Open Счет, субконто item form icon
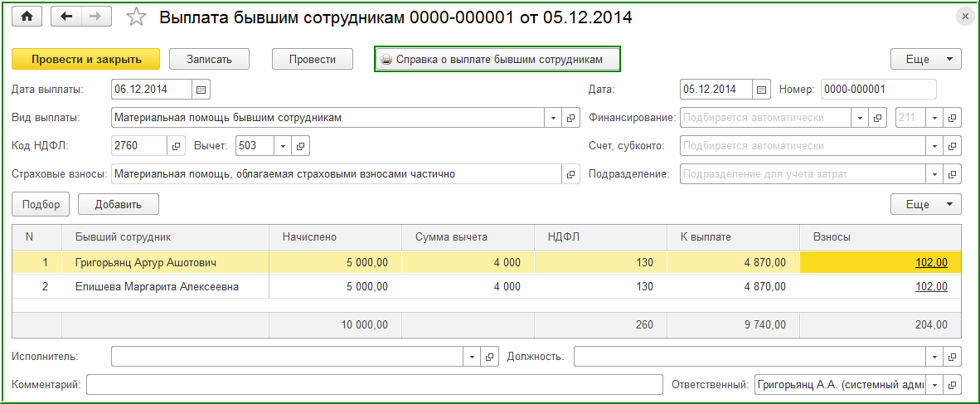Image resolution: width=980 pixels, height=404 pixels. coord(952,146)
